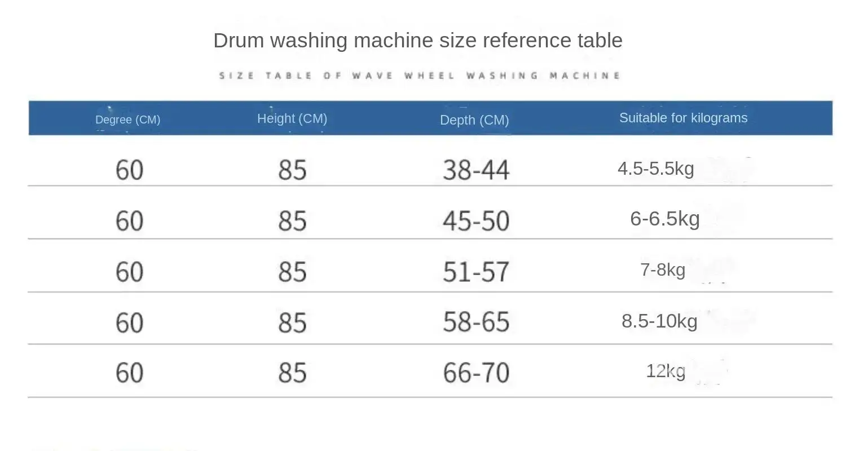Select the 51-57 depth cell
Screen dimensions: 868x451
click(476, 272)
